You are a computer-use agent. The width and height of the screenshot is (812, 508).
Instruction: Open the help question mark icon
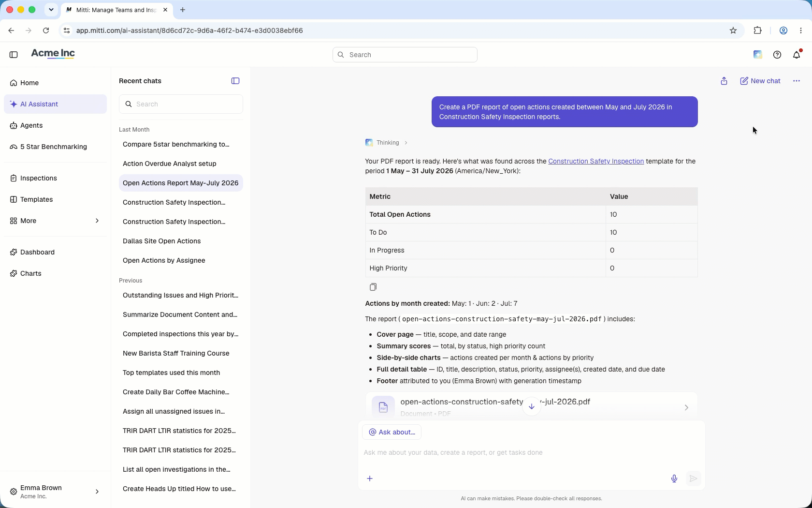click(777, 55)
